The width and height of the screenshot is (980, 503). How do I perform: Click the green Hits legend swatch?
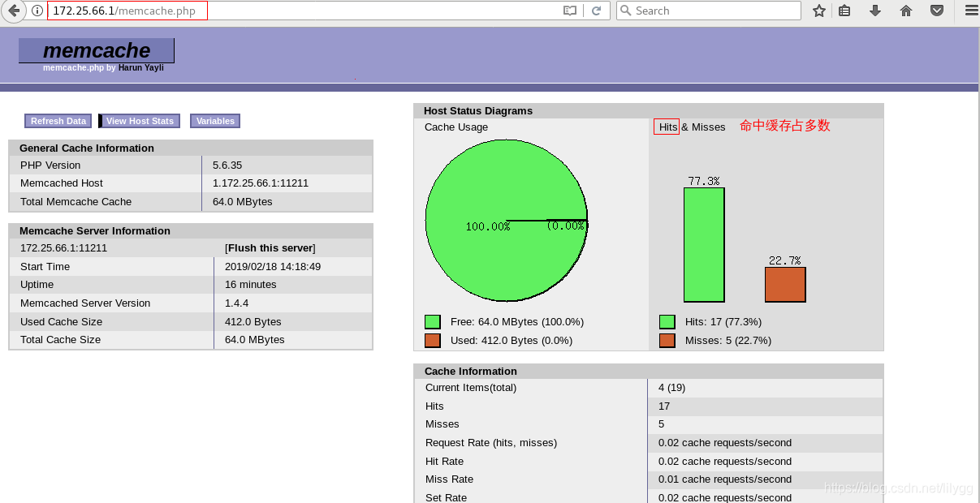click(667, 322)
